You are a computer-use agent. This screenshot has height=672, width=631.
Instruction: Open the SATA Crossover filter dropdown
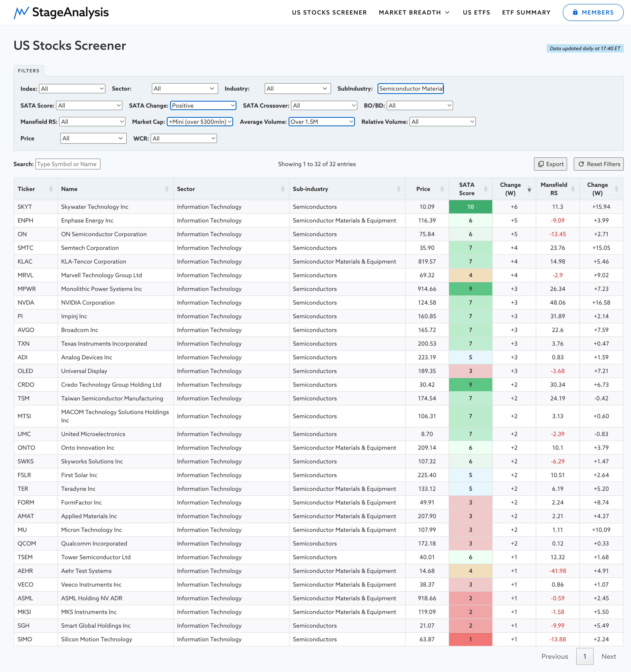(324, 106)
